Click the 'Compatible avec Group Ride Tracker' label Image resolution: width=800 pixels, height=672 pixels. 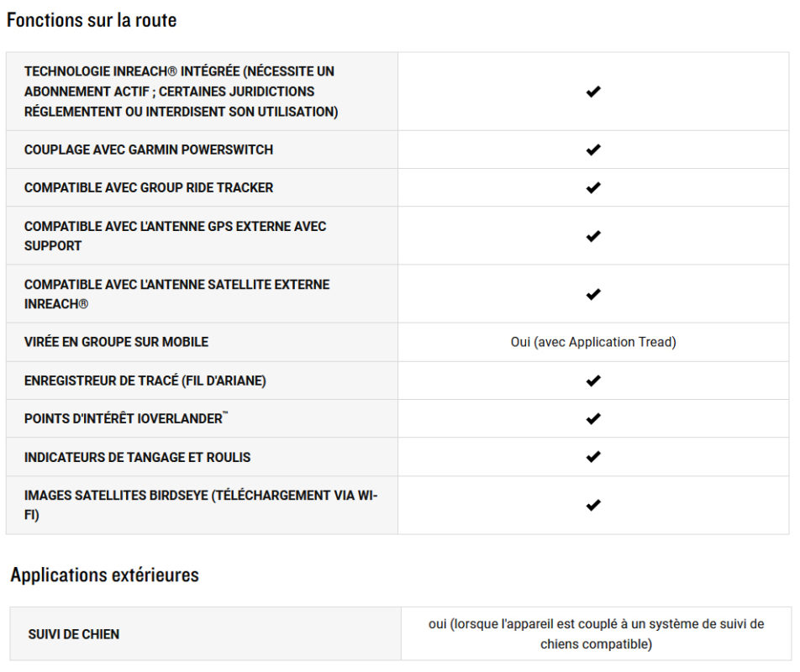point(149,188)
